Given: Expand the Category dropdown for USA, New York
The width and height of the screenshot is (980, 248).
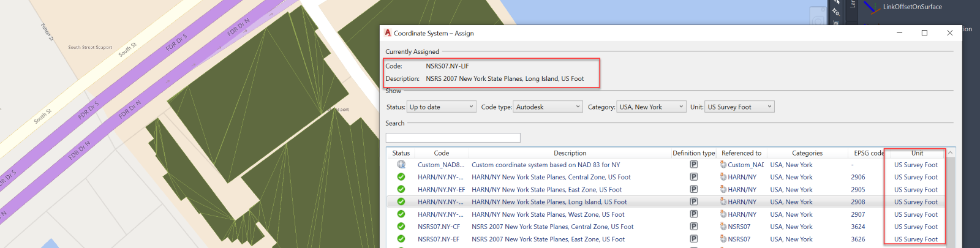Looking at the screenshot, I should tap(651, 107).
